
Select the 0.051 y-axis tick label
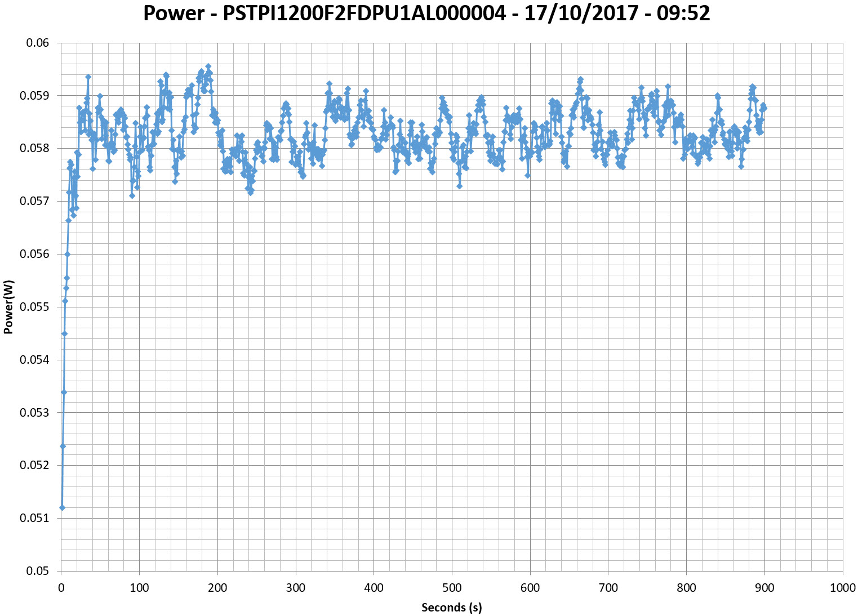tap(35, 518)
